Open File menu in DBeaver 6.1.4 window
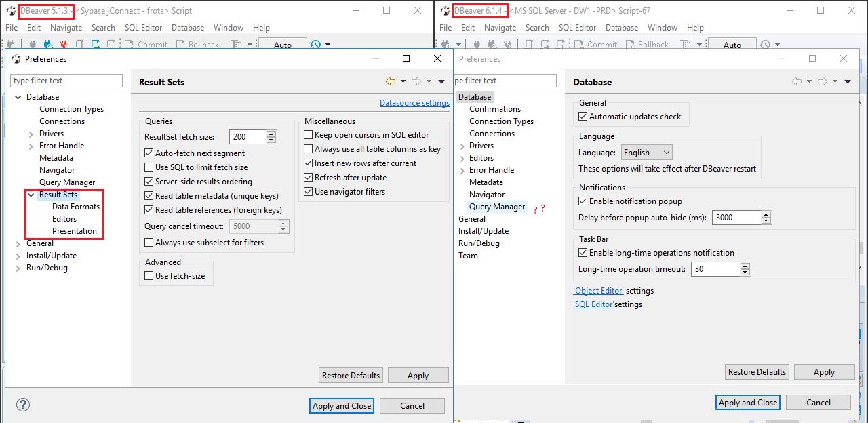The width and height of the screenshot is (868, 423). point(446,28)
